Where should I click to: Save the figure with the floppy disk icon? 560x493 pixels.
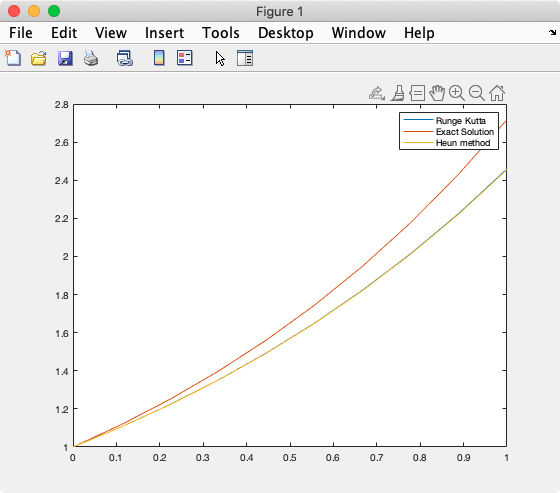[65, 58]
